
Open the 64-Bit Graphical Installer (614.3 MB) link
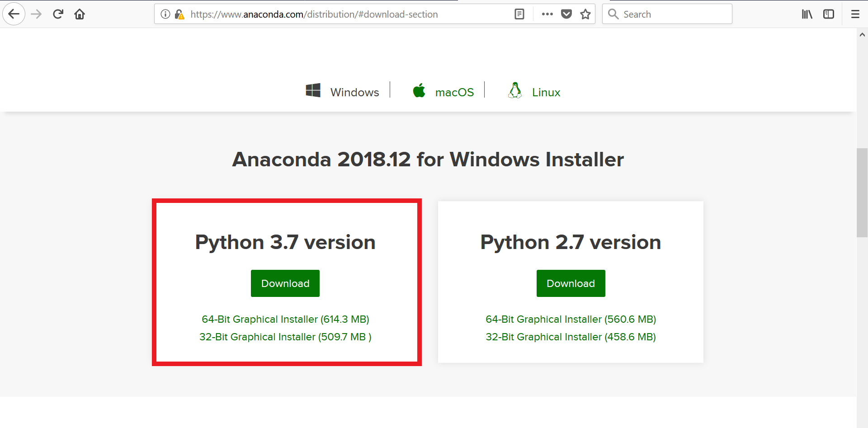pos(285,319)
